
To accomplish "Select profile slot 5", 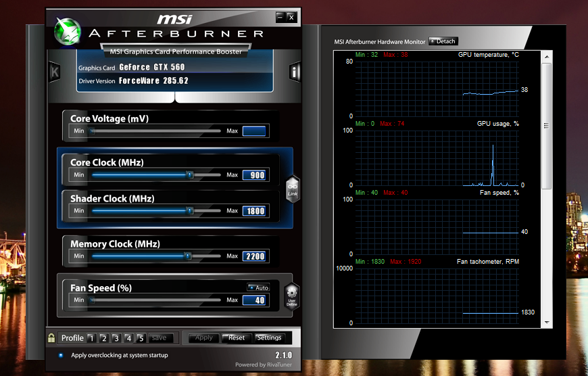I will tap(141, 338).
